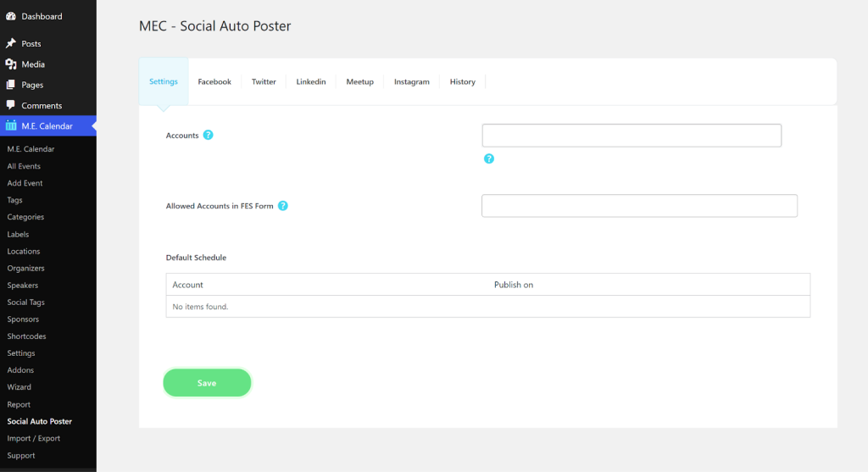Click the green Save button
Viewport: 868px width, 472px height.
(x=207, y=383)
